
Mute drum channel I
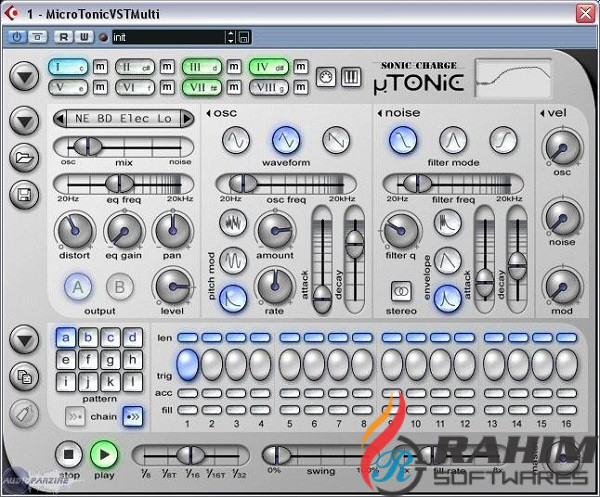pyautogui.click(x=100, y=67)
